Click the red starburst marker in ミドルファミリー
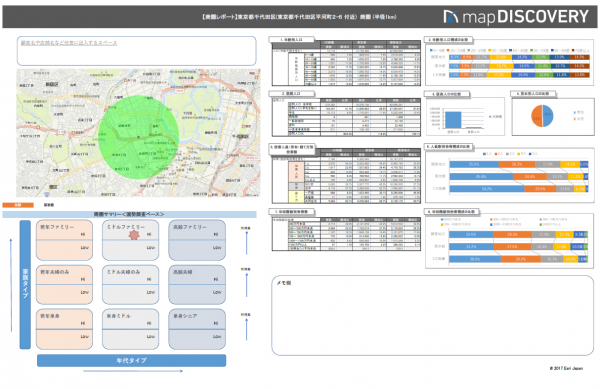This screenshot has width=600, height=389. (x=134, y=234)
